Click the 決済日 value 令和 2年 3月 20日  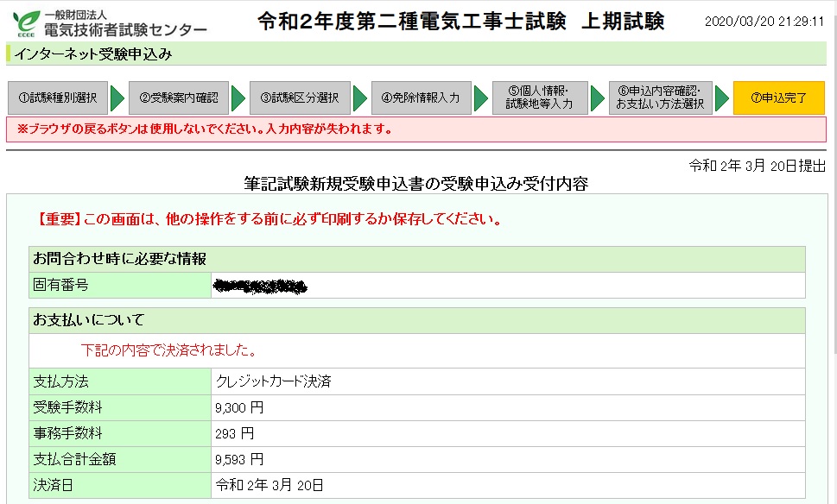point(269,485)
